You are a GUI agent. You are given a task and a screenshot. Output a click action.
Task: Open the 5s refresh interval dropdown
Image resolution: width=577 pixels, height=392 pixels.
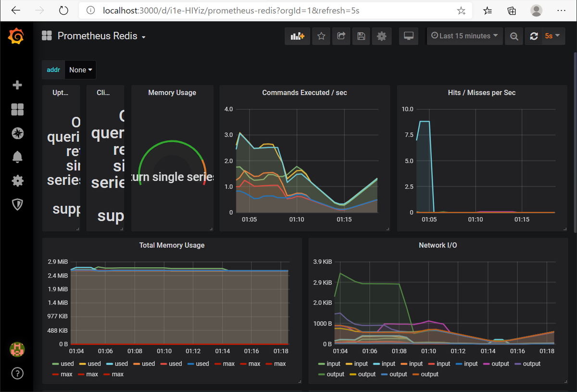click(x=553, y=36)
